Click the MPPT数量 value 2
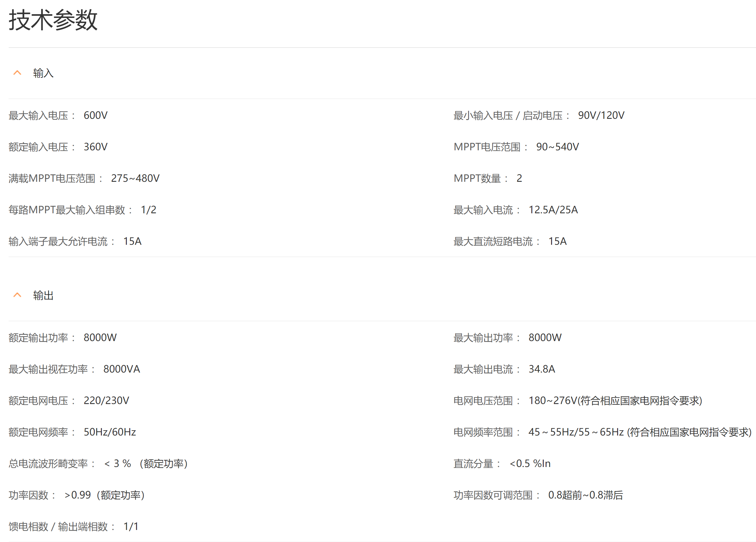756x542 pixels. (x=519, y=178)
